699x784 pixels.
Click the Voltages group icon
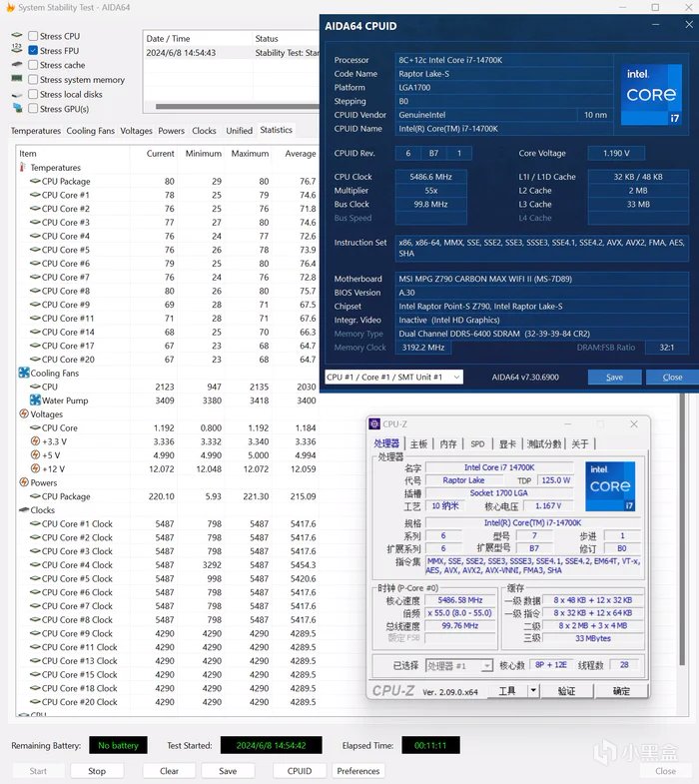pyautogui.click(x=24, y=413)
